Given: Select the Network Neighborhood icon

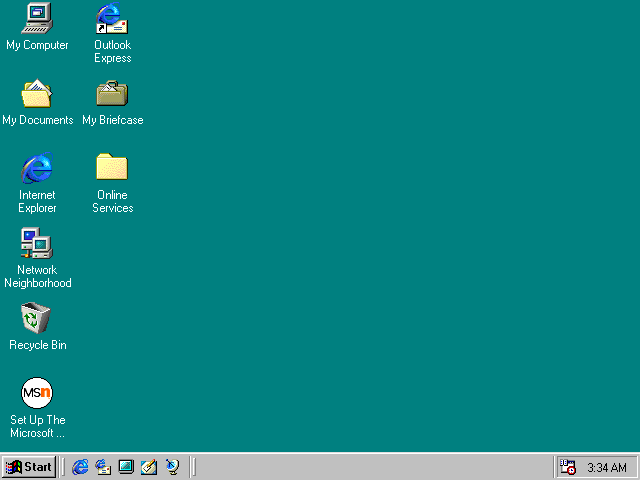Looking at the screenshot, I should (x=37, y=243).
